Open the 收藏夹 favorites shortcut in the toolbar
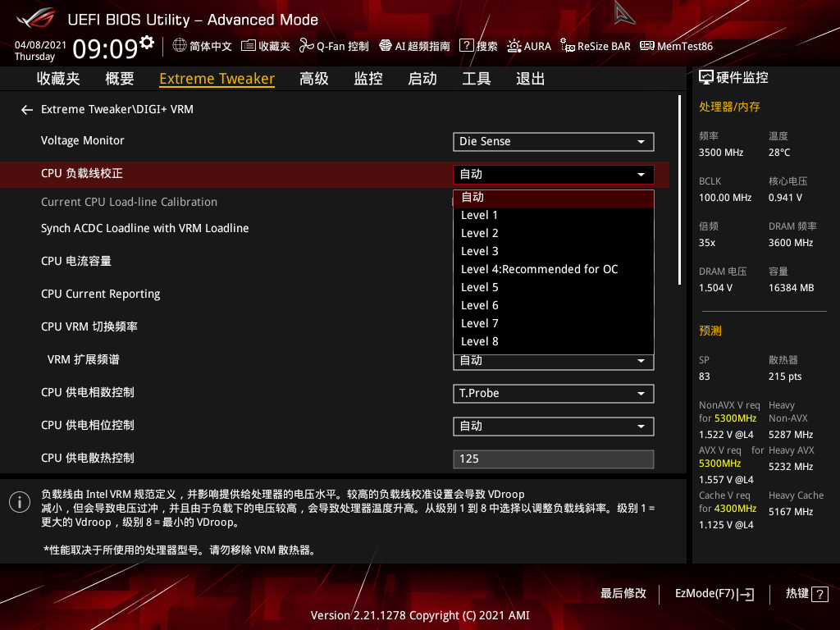This screenshot has width=840, height=630. pos(266,46)
